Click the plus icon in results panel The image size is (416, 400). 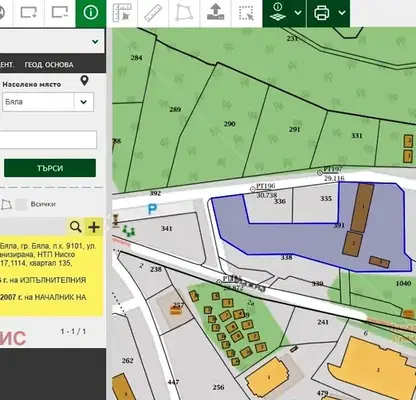click(x=94, y=227)
